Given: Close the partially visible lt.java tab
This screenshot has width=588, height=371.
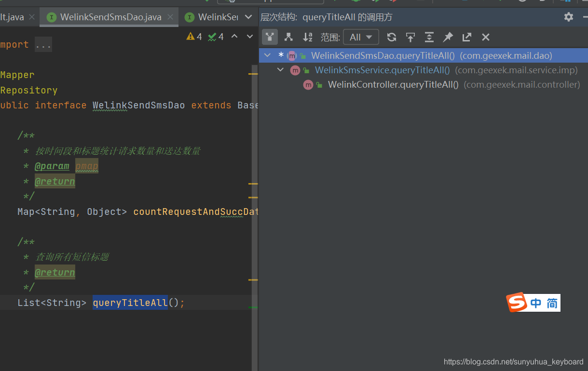Looking at the screenshot, I should click(32, 17).
